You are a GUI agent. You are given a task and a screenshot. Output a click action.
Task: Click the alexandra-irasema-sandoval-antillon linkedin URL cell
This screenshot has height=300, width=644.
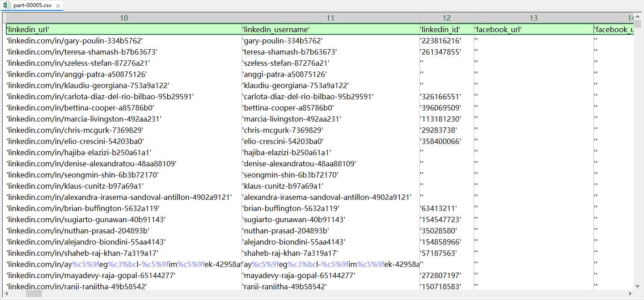124,197
